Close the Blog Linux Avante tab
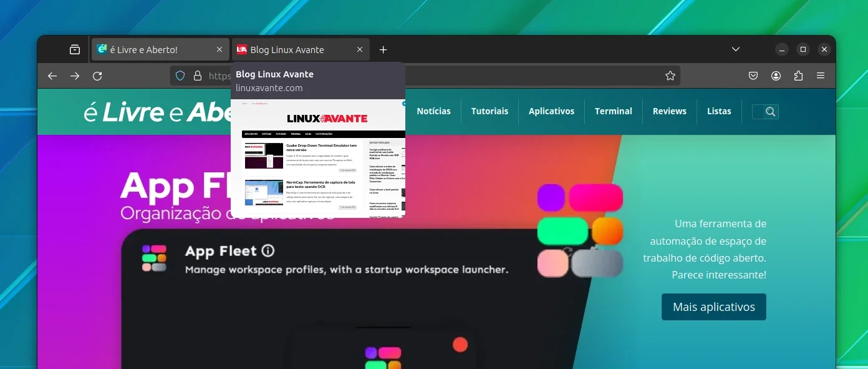 coord(359,49)
